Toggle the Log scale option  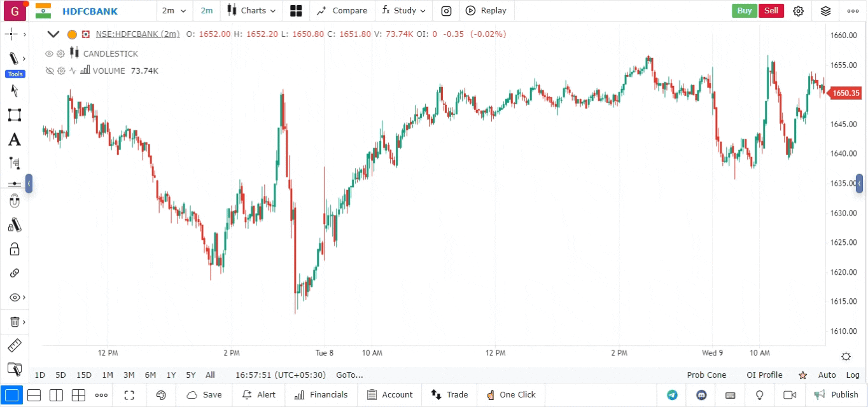point(853,375)
